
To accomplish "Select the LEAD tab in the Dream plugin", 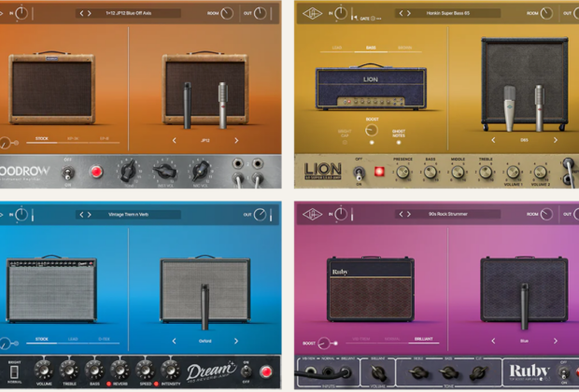I will [73, 339].
